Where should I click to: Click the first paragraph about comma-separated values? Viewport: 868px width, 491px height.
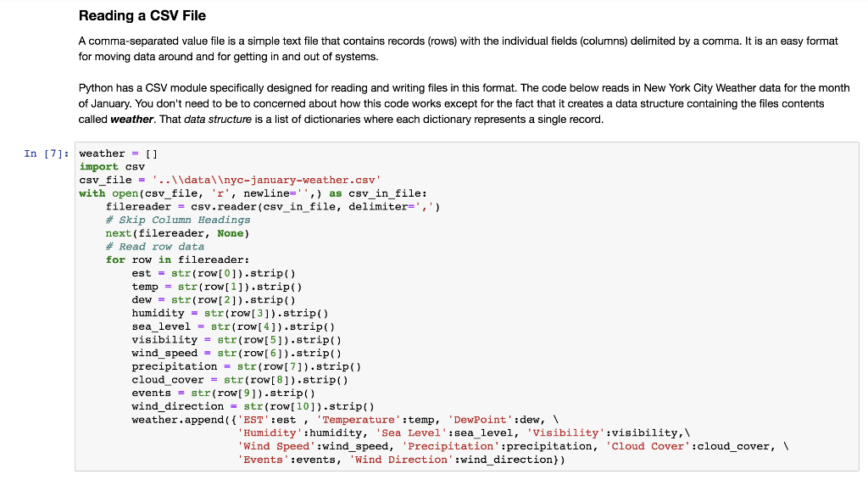[459, 48]
